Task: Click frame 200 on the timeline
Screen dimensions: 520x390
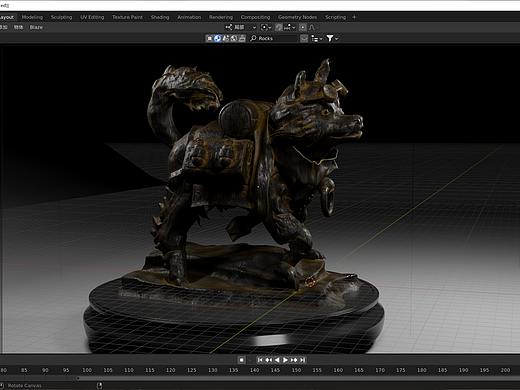Action: (505, 370)
